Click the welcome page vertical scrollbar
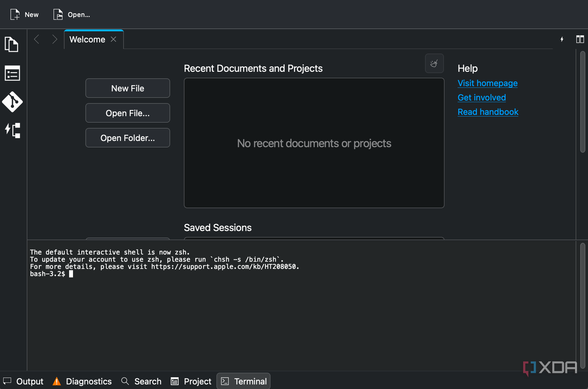This screenshot has height=389, width=588. 583,102
